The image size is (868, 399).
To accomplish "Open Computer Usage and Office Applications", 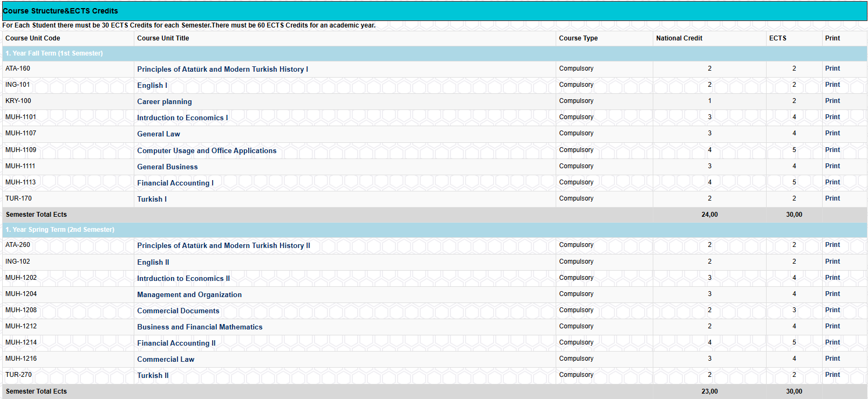I will (207, 151).
